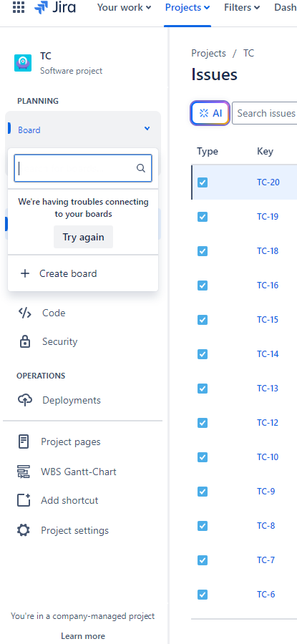This screenshot has width=297, height=644.
Task: Click the plus icon beside Create board
Action: pyautogui.click(x=25, y=273)
